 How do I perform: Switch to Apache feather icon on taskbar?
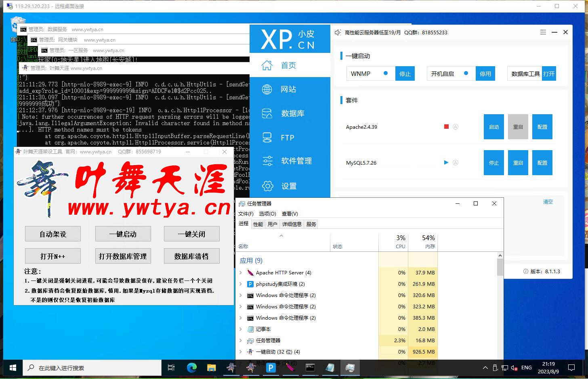290,368
